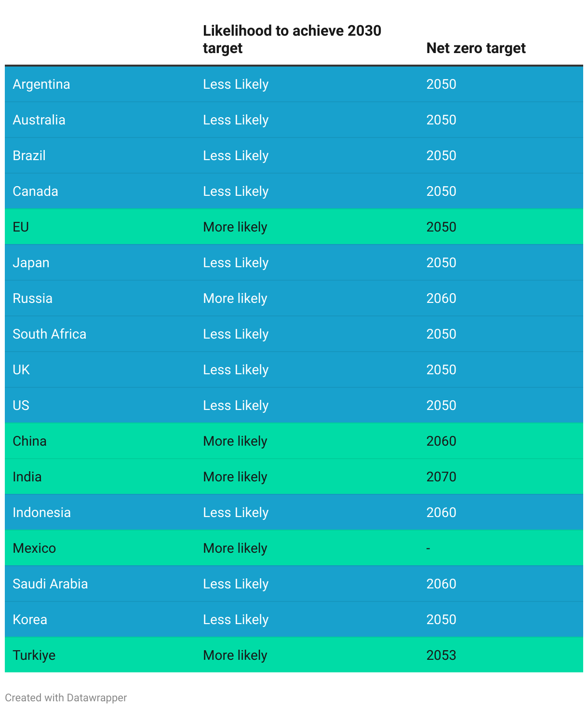Click India's 2070 net zero value
Image resolution: width=588 pixels, height=709 pixels.
[x=441, y=477]
